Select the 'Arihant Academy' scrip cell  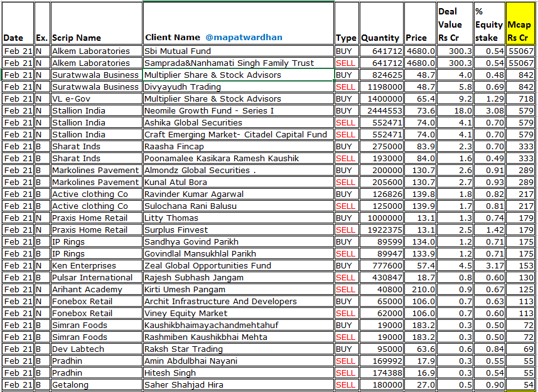[97, 290]
